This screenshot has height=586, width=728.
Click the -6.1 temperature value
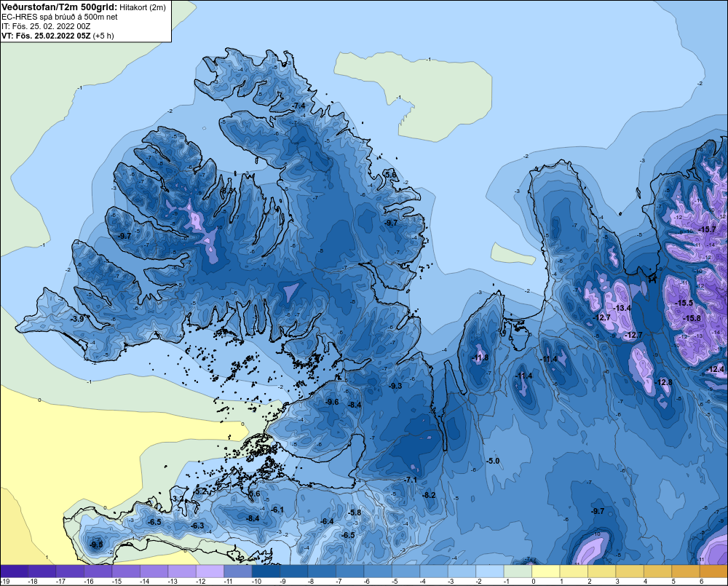[277, 510]
